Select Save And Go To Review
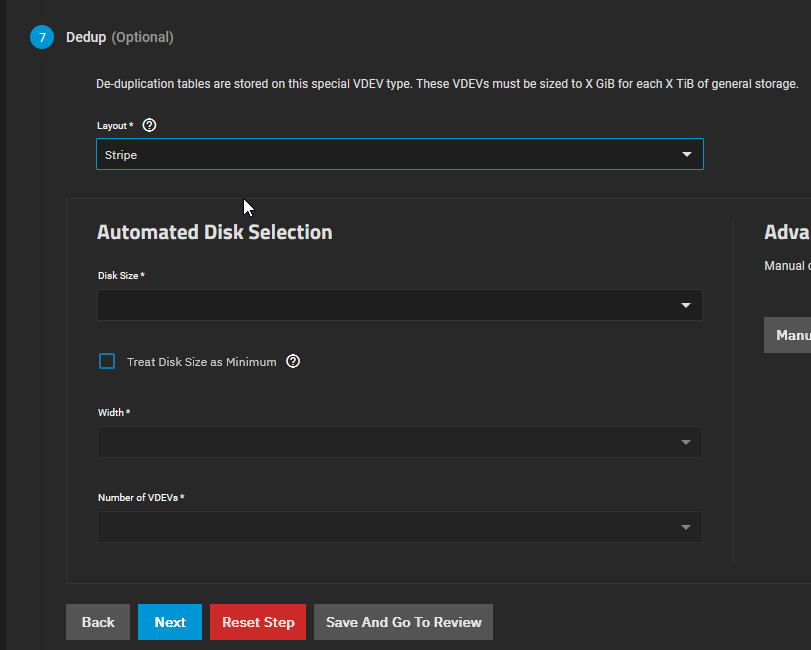Image resolution: width=811 pixels, height=650 pixels. (x=403, y=622)
